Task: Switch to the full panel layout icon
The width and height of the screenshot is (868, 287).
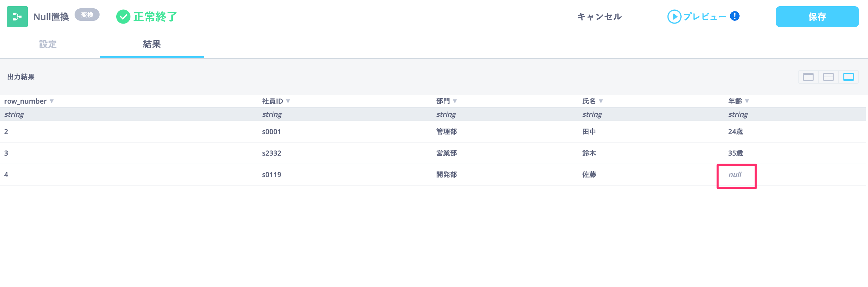Action: pos(808,77)
